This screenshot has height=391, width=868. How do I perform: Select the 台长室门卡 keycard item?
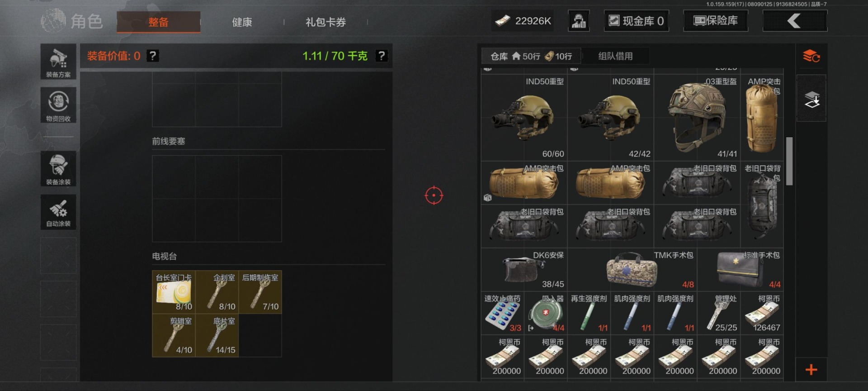pyautogui.click(x=174, y=292)
